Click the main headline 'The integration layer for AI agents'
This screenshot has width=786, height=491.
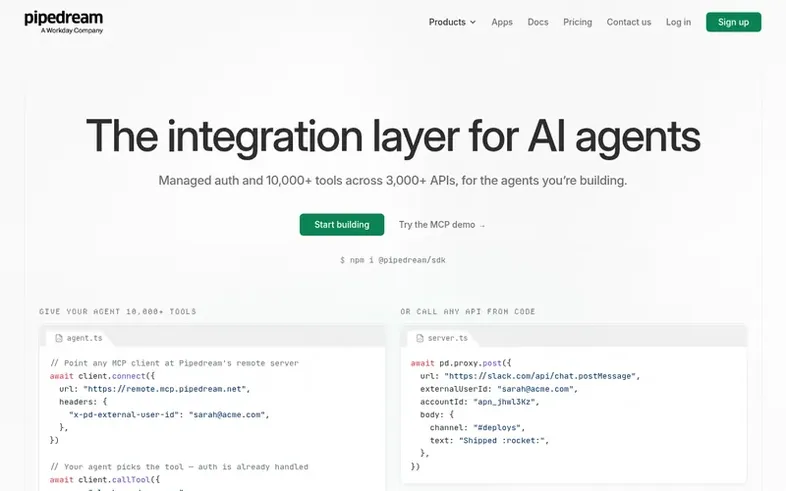click(x=393, y=136)
